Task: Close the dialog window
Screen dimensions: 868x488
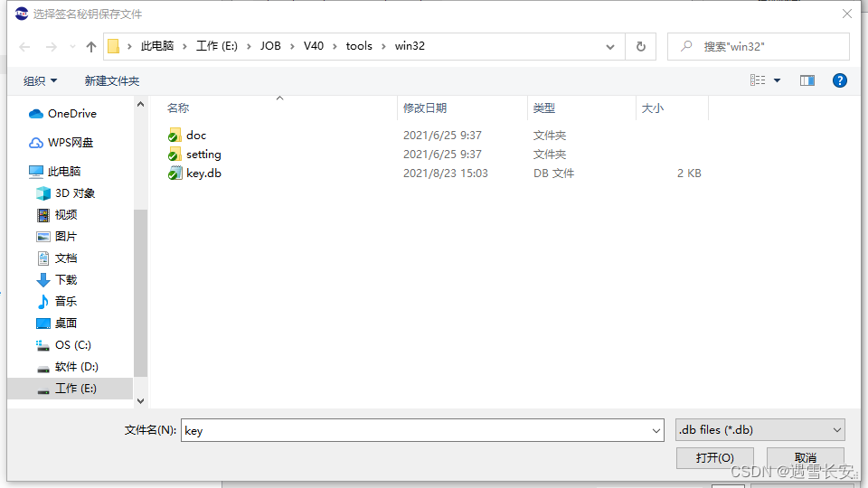Action: coord(847,14)
